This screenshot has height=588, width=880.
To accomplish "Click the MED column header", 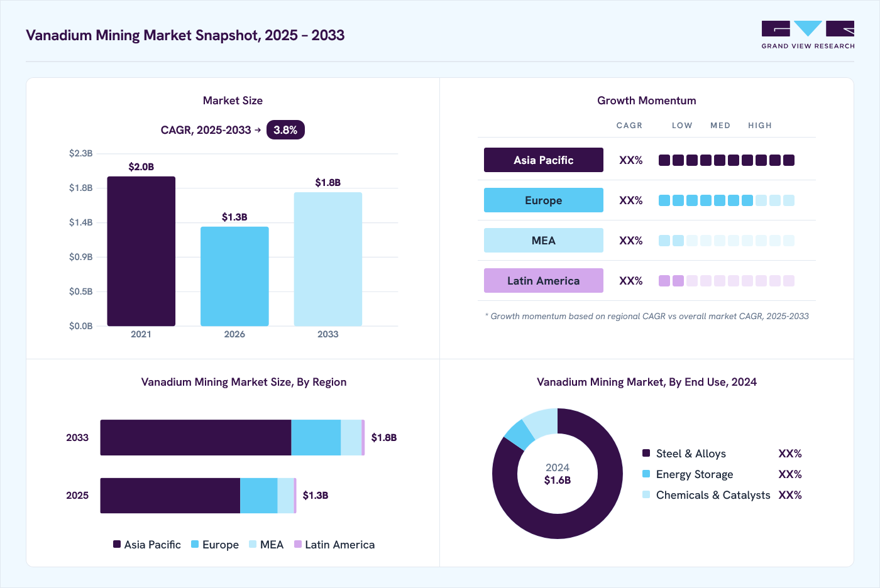I will click(x=720, y=126).
